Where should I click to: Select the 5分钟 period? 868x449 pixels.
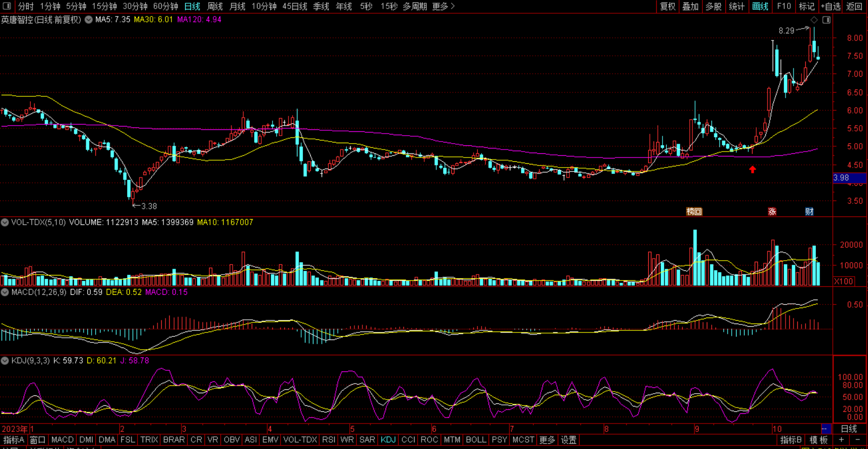(76, 6)
